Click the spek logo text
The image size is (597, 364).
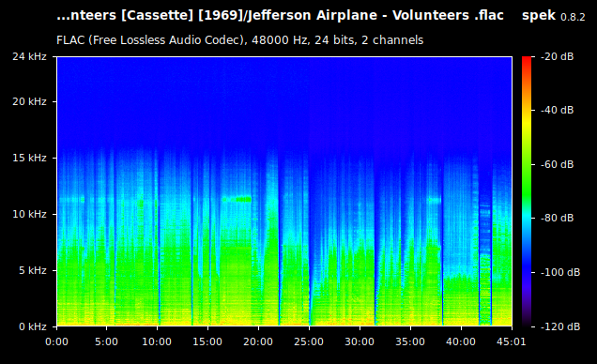click(x=539, y=16)
